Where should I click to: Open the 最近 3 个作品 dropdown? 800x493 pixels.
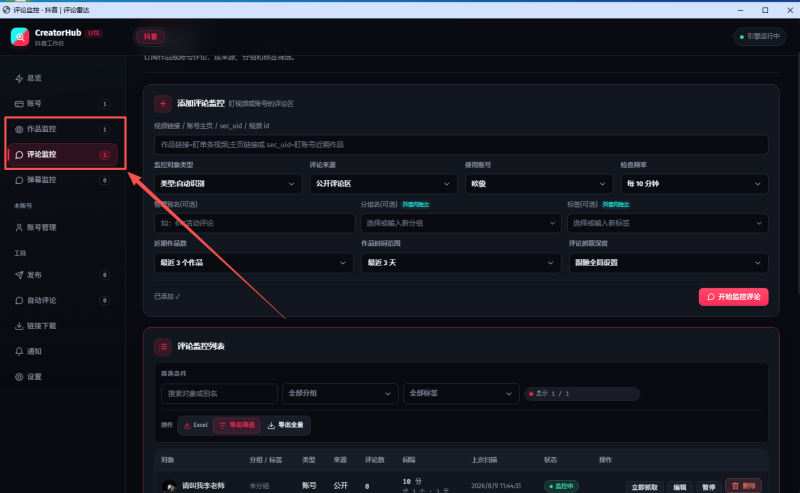(254, 263)
